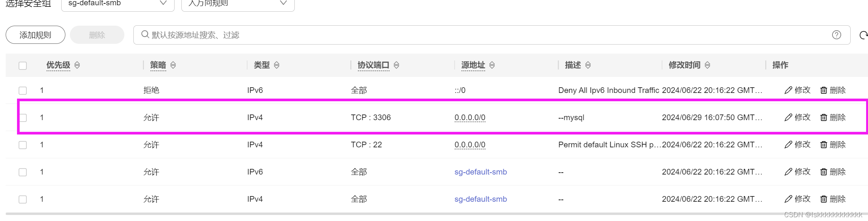Click the TCP : 3306 cell
The width and height of the screenshot is (868, 221).
[x=371, y=117]
